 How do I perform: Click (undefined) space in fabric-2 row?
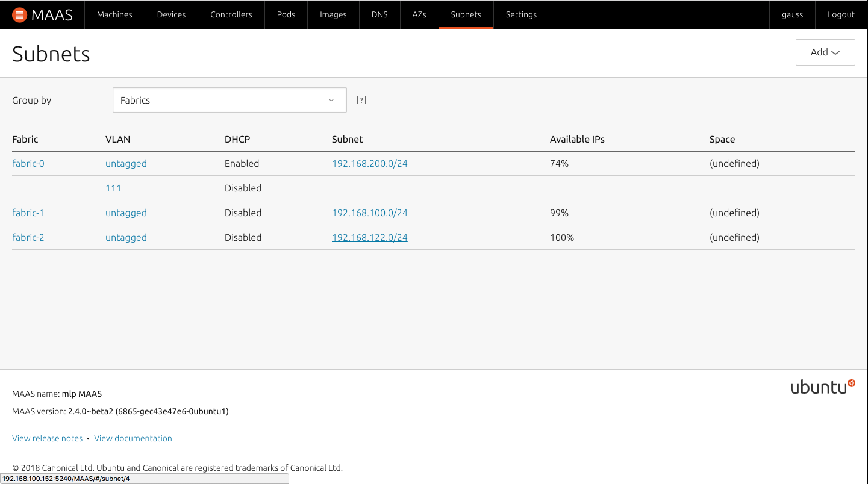(x=734, y=237)
